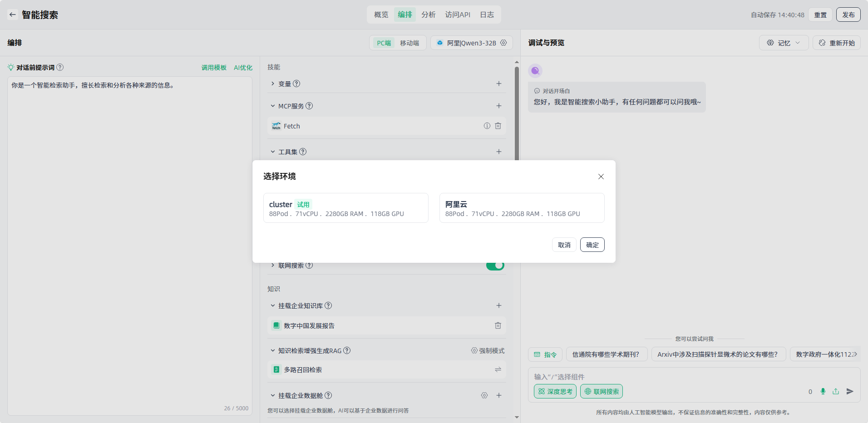Screen dimensions: 868x423
Task: Open model settings gear beside Qwen3-32B
Action: click(x=503, y=43)
